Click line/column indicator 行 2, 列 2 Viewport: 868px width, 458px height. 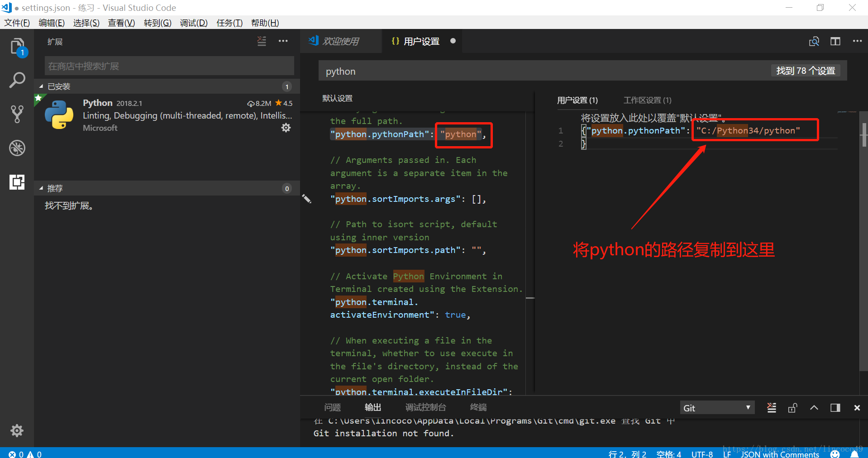627,454
